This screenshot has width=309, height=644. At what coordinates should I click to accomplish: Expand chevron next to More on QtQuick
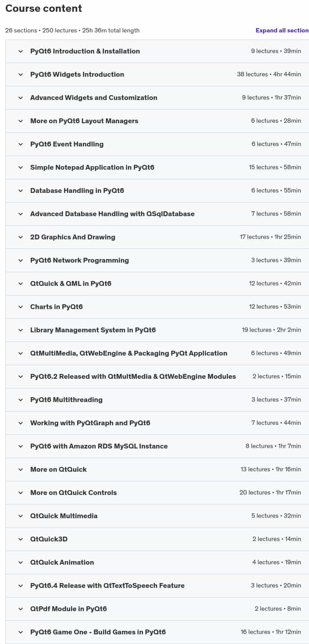[x=20, y=470]
